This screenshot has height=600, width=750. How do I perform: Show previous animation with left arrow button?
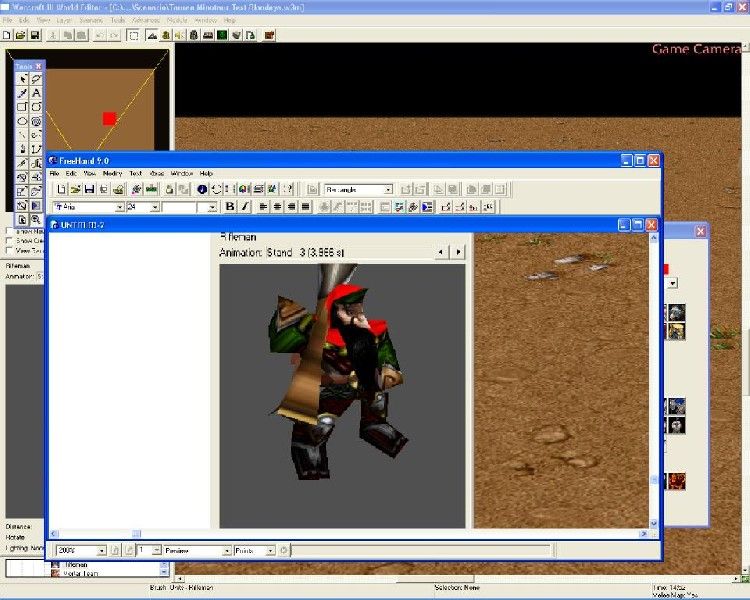coord(441,252)
